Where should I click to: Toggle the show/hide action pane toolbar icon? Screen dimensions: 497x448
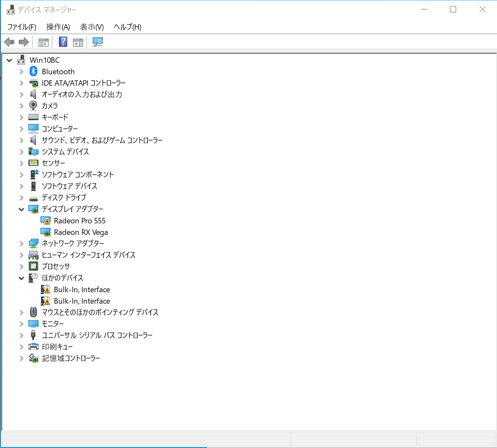(78, 42)
